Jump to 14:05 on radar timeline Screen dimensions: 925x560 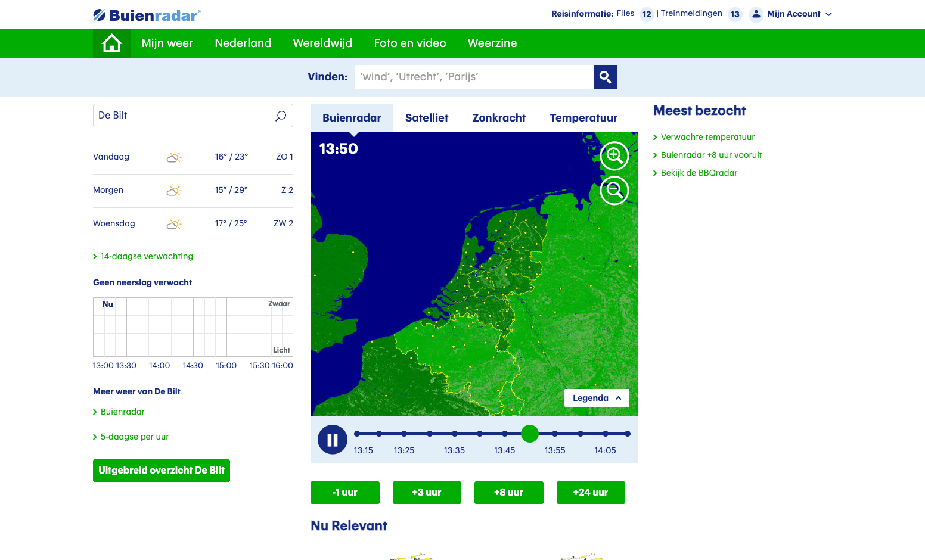(x=605, y=450)
